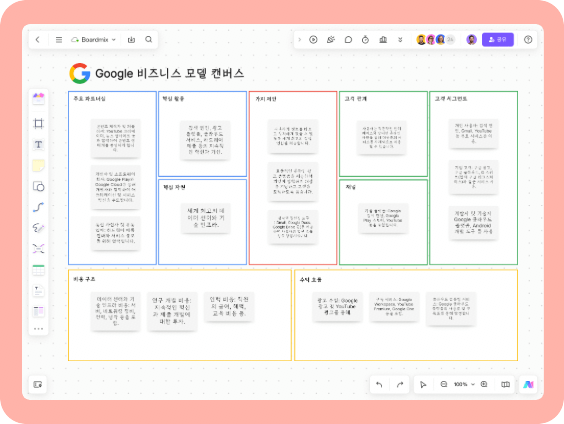Collapse the top-right toolbar with the chevron
The height and width of the screenshot is (424, 564).
coord(299,40)
